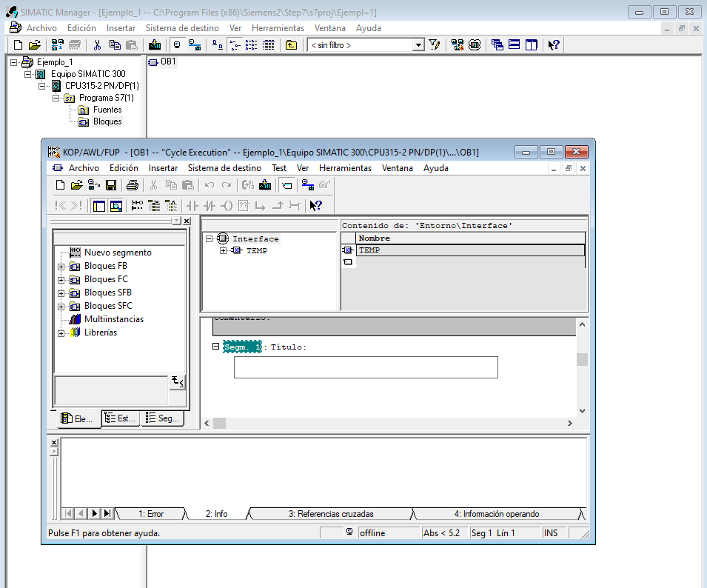Click the filter funnel icon in SIMATIC Manager
707x588 pixels.
click(x=435, y=45)
